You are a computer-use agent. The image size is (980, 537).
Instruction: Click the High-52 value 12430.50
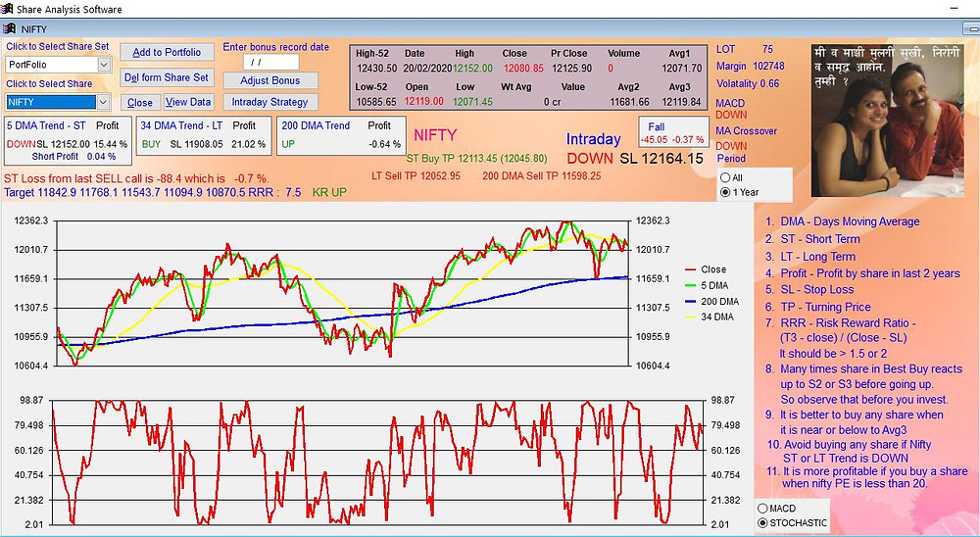click(377, 69)
